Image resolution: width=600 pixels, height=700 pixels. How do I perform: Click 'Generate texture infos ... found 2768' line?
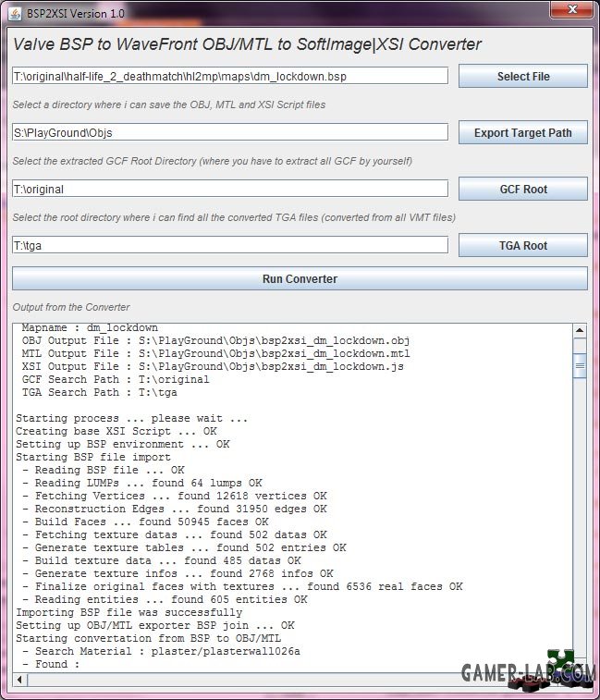click(178, 573)
